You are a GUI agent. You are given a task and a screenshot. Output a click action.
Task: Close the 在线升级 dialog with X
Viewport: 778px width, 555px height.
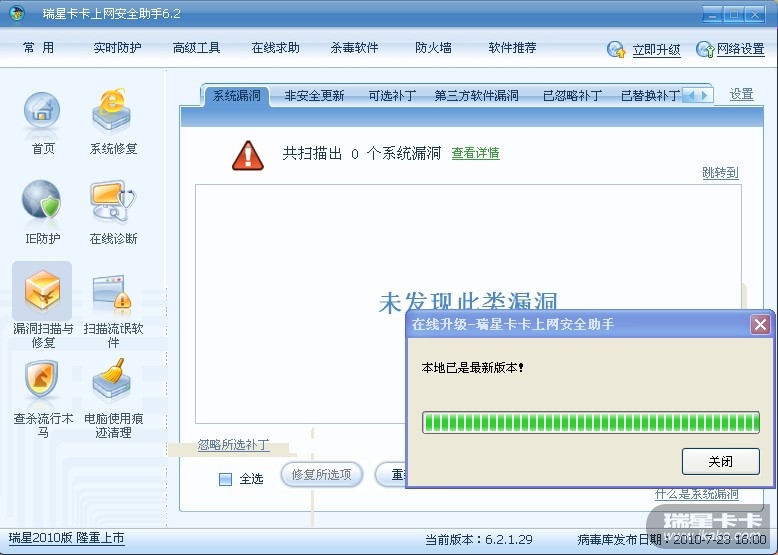click(760, 325)
